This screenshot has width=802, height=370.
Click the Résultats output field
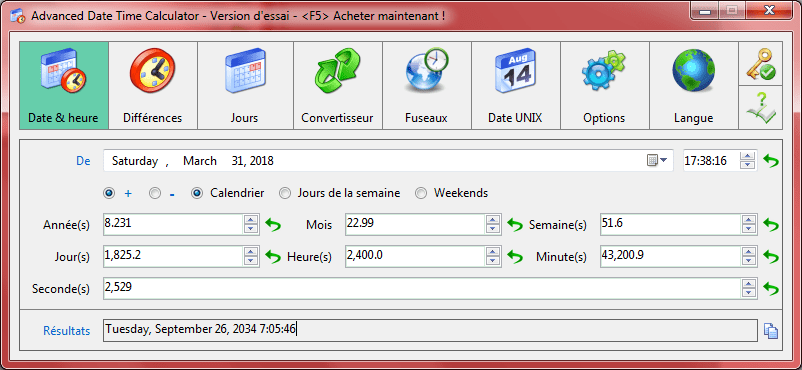(x=430, y=330)
